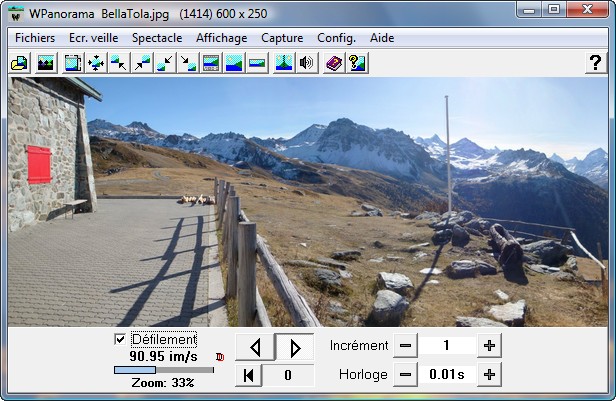The width and height of the screenshot is (616, 401).
Task: Open the Capture menu
Action: point(282,38)
